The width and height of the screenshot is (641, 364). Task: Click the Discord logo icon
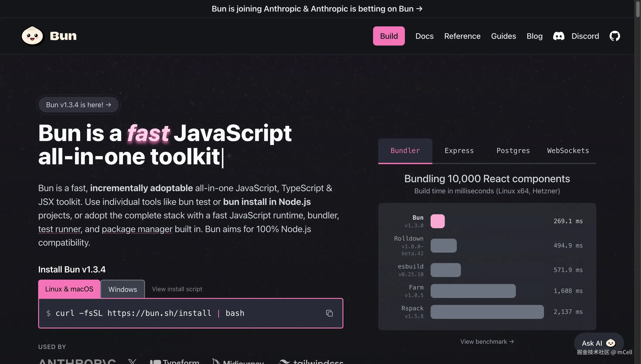click(559, 36)
